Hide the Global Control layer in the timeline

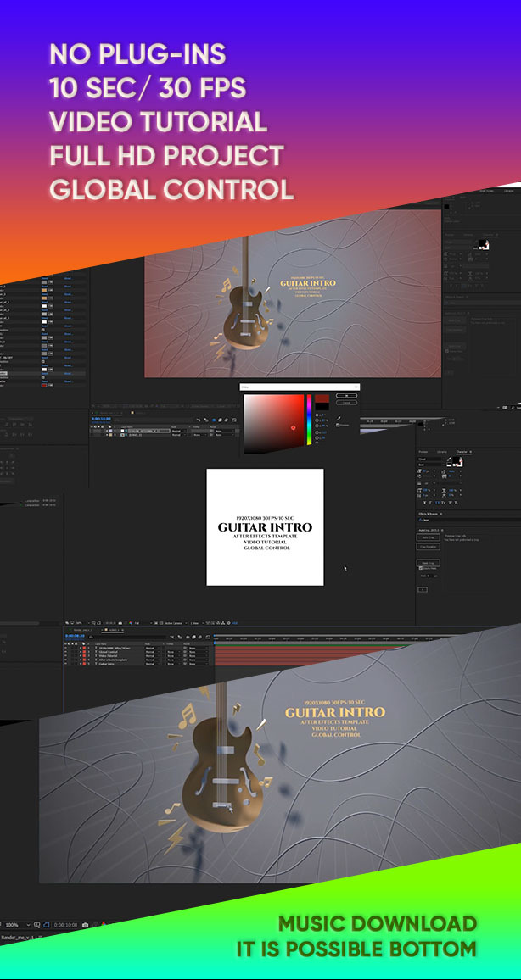coord(66,650)
